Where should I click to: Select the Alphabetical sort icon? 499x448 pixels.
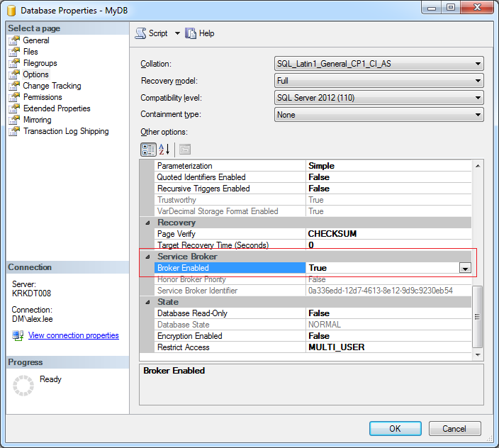point(164,150)
